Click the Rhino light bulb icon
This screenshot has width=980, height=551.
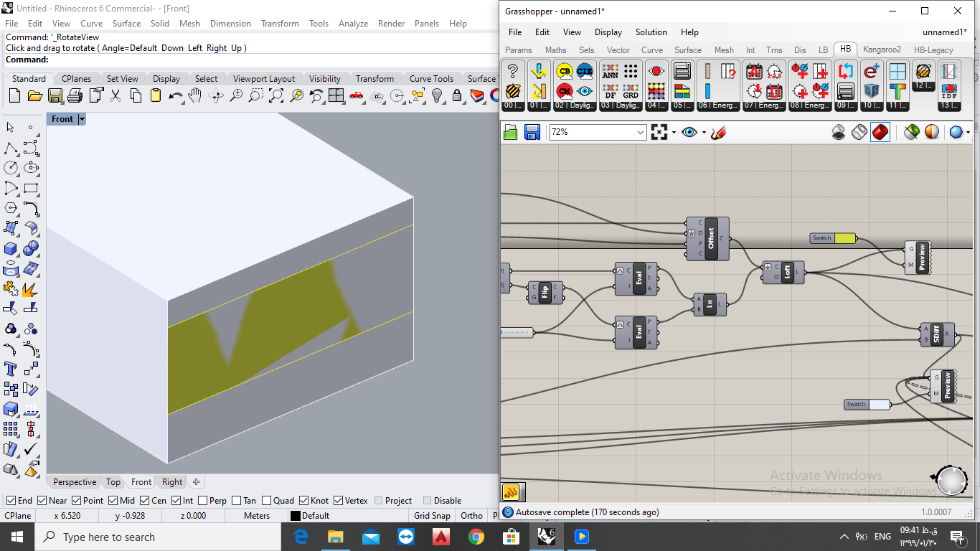pyautogui.click(x=437, y=95)
